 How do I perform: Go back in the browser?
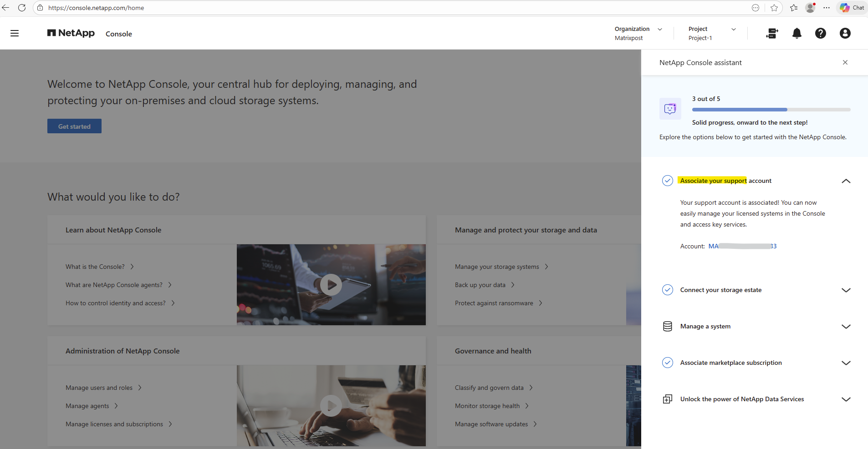[6, 8]
